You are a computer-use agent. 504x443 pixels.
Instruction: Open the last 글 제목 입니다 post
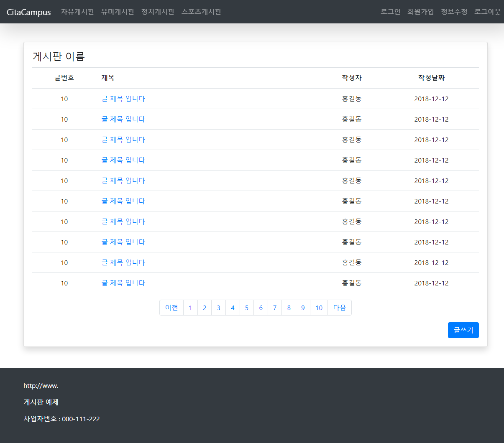123,283
